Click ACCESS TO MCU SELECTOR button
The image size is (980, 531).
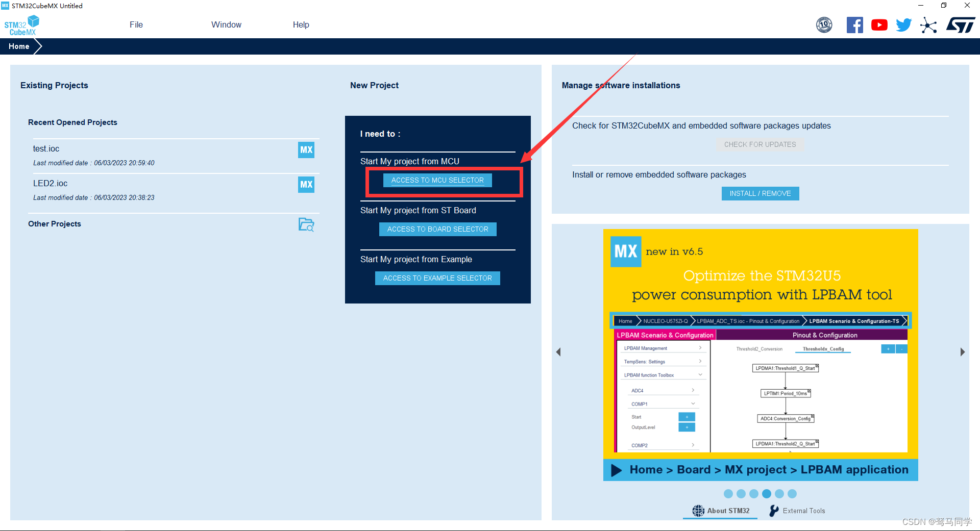(437, 180)
